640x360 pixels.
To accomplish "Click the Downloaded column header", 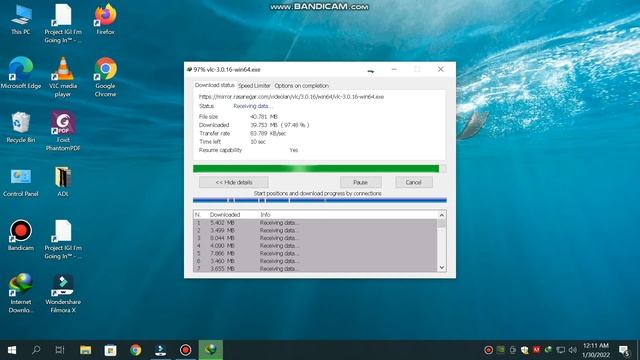I will [225, 214].
